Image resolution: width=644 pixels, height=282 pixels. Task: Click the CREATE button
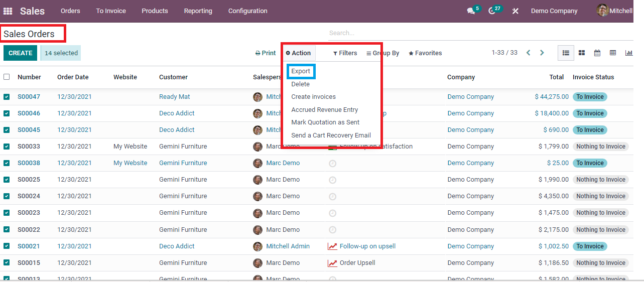coord(20,53)
